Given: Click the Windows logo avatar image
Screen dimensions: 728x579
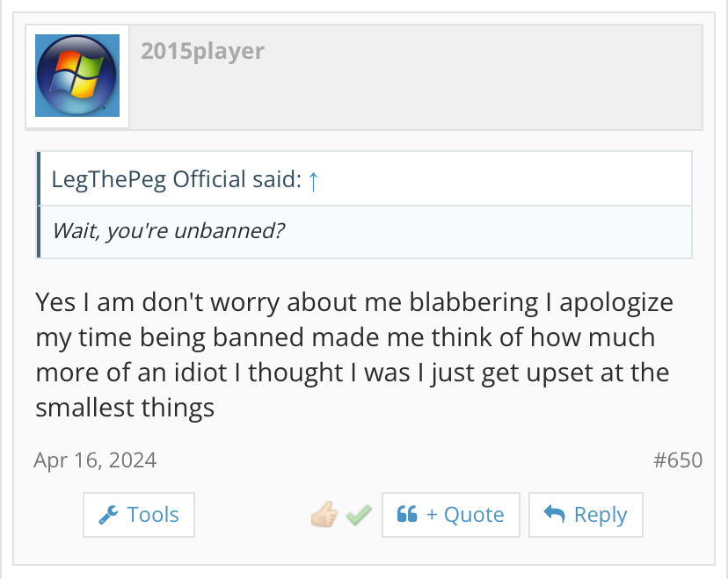Looking at the screenshot, I should (77, 76).
